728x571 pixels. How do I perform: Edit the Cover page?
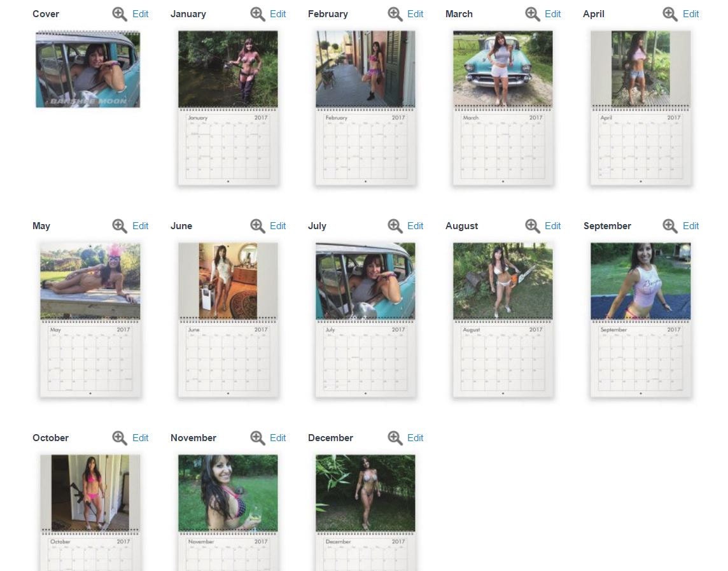pos(140,14)
